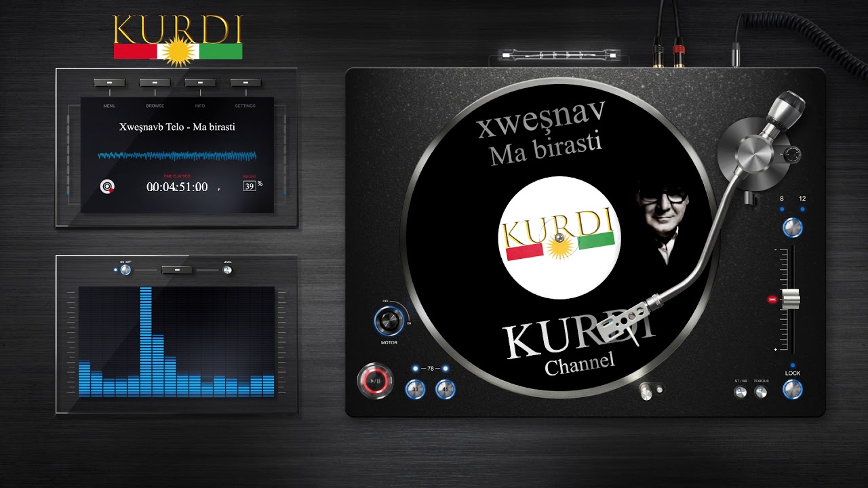Open the INFO tab on the display

click(200, 106)
